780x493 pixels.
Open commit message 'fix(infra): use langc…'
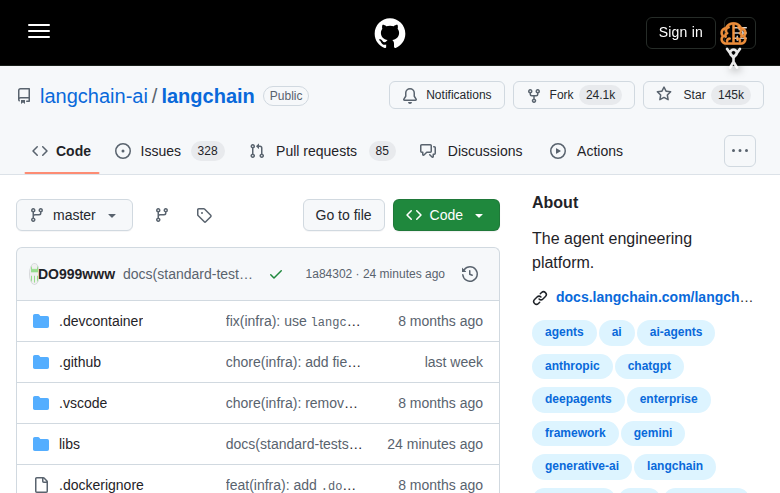point(292,321)
